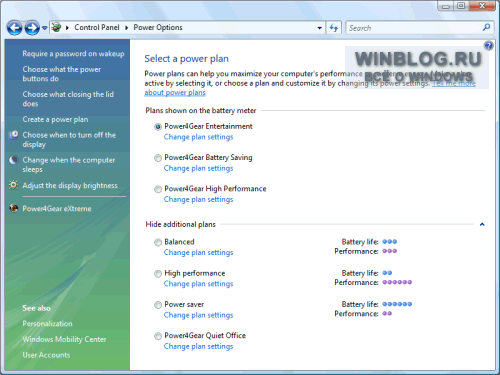Select Power4Gear High Performance radio button

(158, 189)
